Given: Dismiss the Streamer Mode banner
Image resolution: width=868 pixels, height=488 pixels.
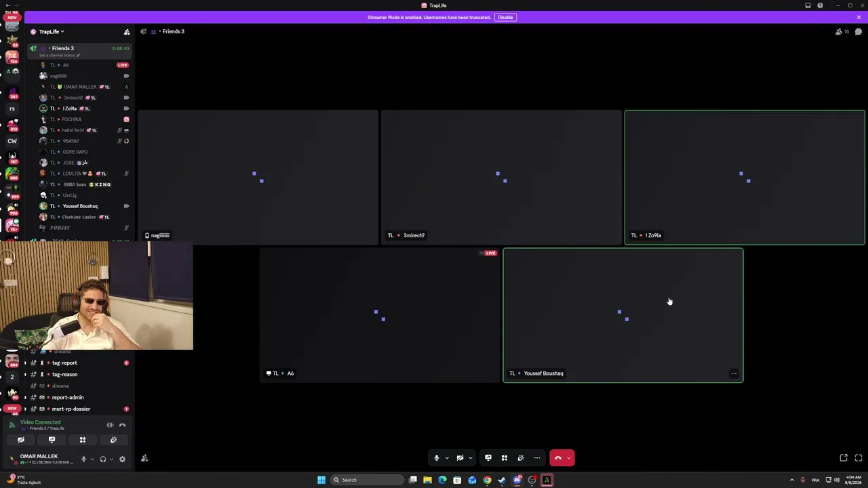Looking at the screenshot, I should (x=859, y=17).
